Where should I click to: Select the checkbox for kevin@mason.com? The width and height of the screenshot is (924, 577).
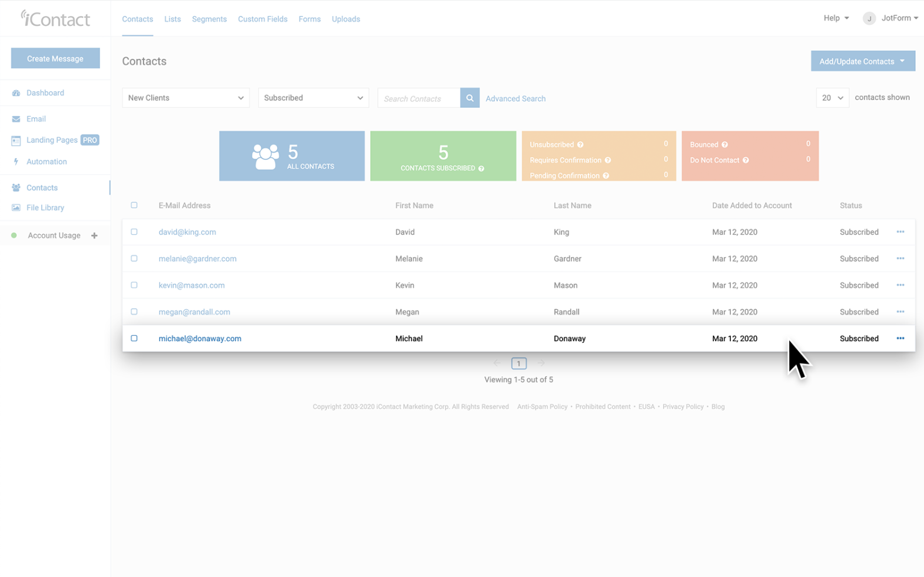pyautogui.click(x=134, y=285)
